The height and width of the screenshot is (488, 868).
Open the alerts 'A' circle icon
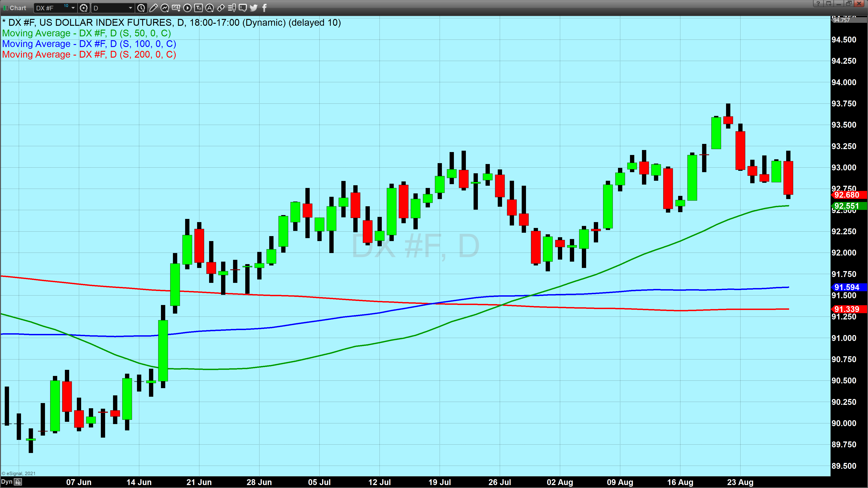210,8
